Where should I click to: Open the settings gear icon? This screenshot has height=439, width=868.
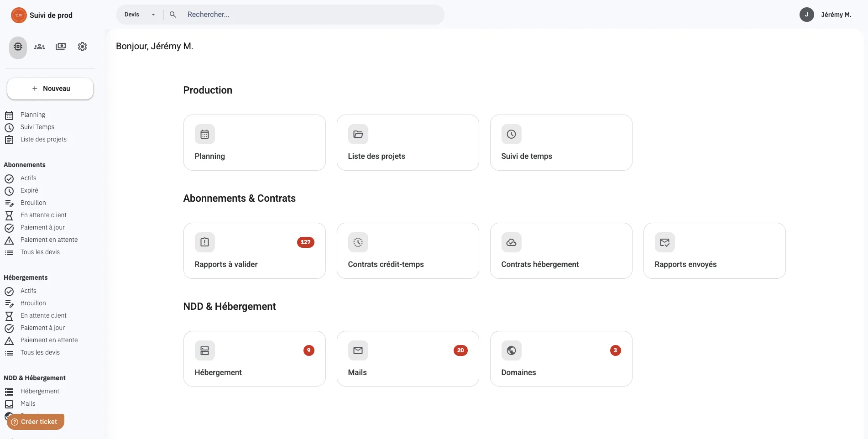tap(82, 47)
